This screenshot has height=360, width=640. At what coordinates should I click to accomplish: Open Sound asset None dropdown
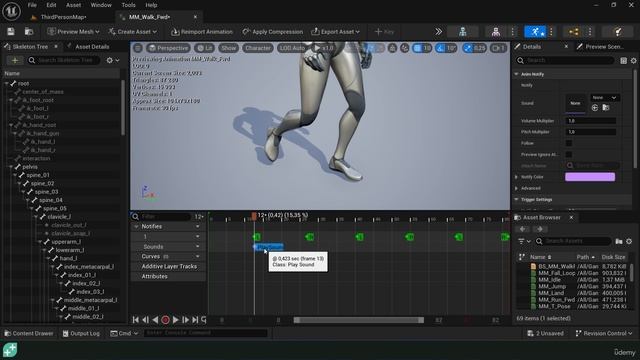click(604, 98)
